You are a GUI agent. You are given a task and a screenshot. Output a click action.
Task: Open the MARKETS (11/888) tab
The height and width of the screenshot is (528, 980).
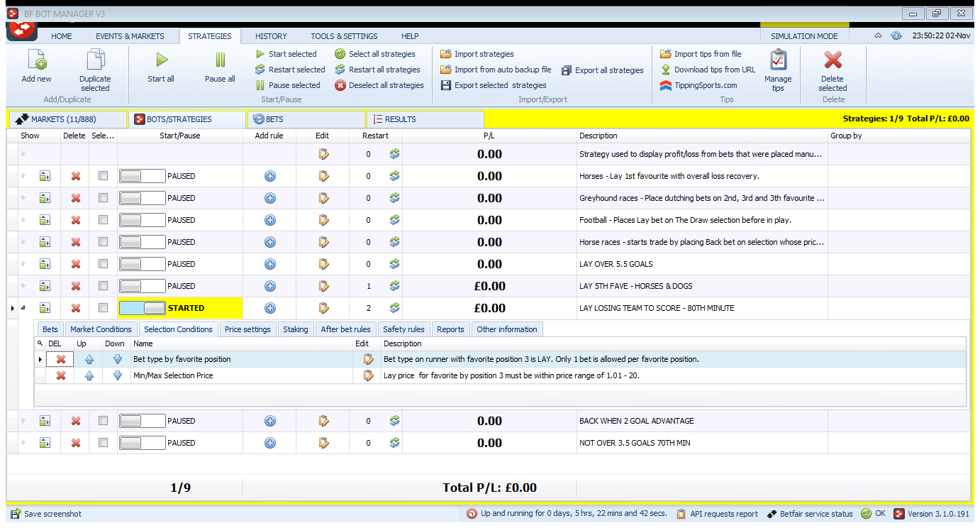[67, 119]
